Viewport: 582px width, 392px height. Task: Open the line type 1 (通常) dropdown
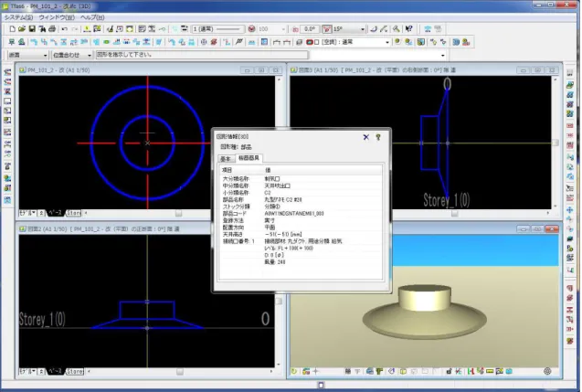[x=217, y=29]
